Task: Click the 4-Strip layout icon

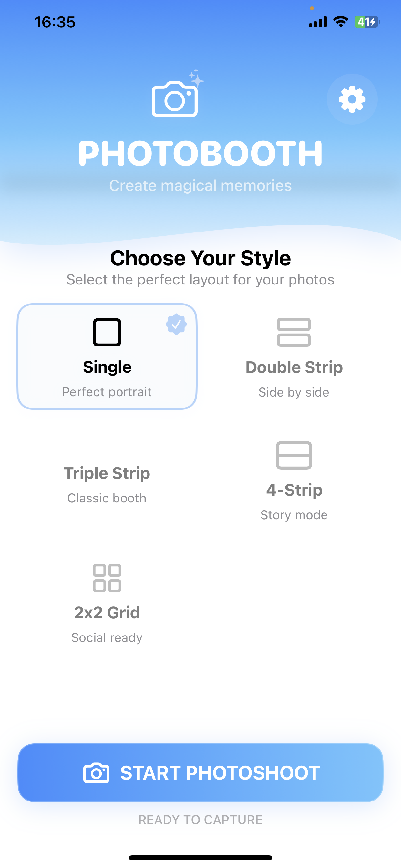Action: point(293,455)
